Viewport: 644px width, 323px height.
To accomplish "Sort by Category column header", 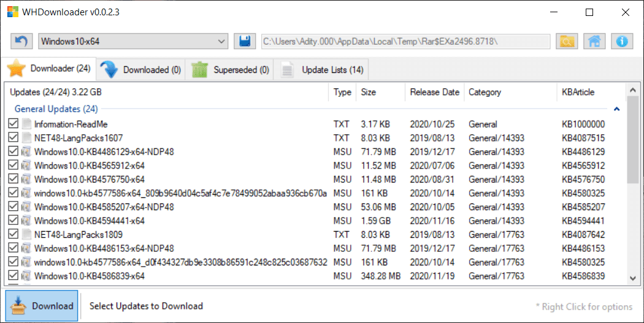I will 510,93.
